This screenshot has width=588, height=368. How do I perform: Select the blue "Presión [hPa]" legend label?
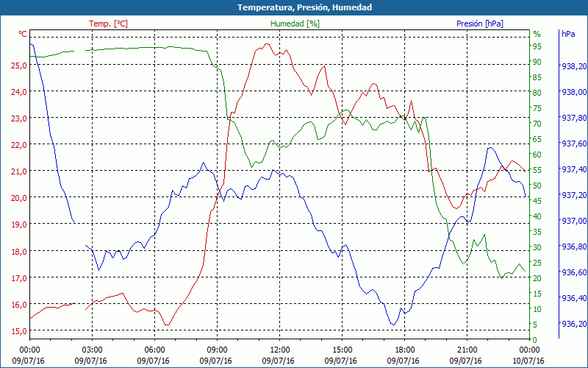pyautogui.click(x=480, y=24)
